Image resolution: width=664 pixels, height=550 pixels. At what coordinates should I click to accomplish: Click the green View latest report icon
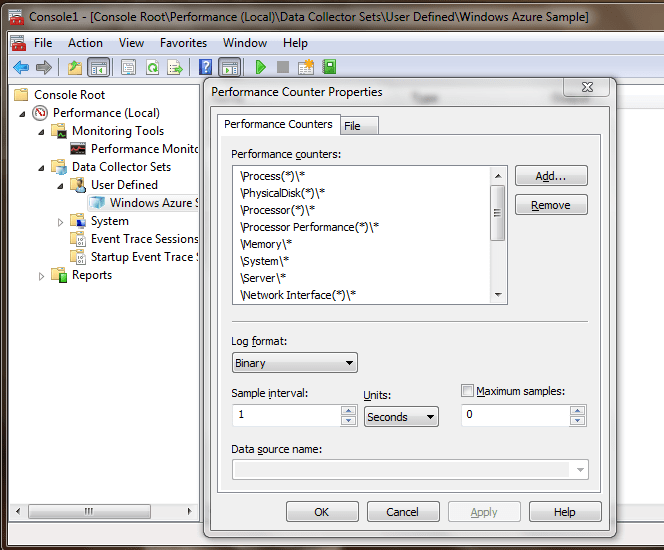[x=329, y=67]
